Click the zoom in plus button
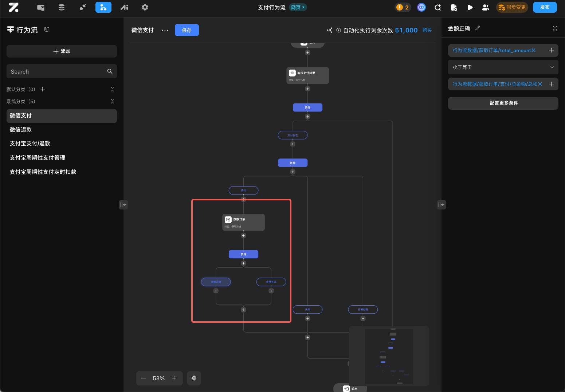 pyautogui.click(x=174, y=378)
